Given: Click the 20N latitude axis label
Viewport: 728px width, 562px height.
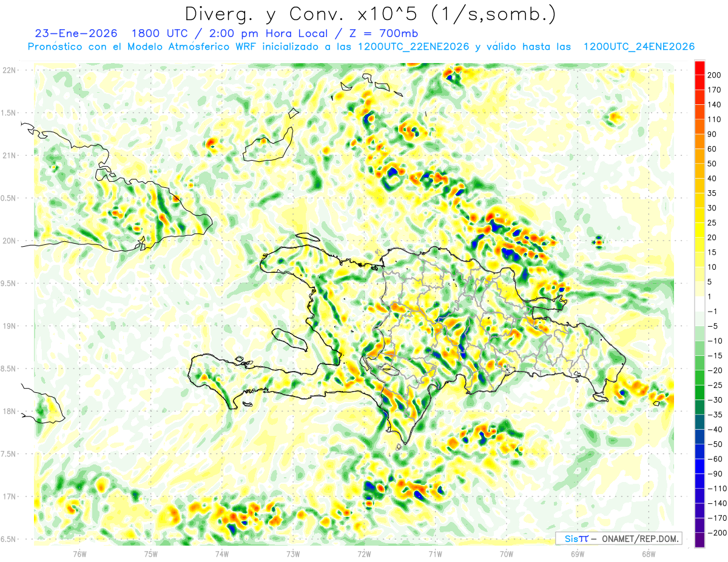Looking at the screenshot, I should point(10,241).
